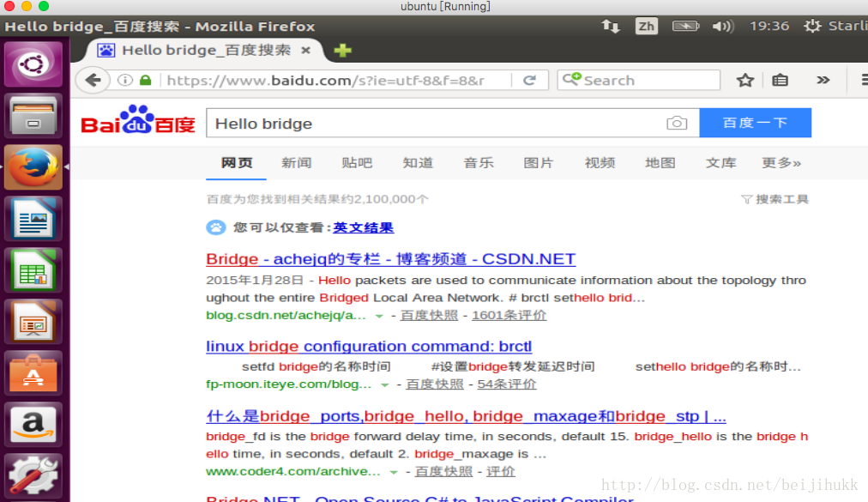Open the Amazon launcher icon

coord(33,425)
